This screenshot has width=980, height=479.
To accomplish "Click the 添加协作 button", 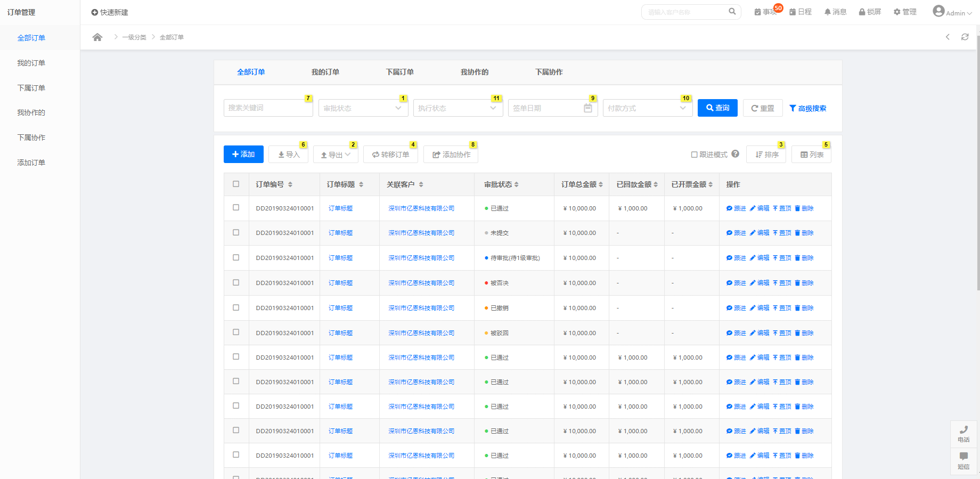I will (x=451, y=155).
